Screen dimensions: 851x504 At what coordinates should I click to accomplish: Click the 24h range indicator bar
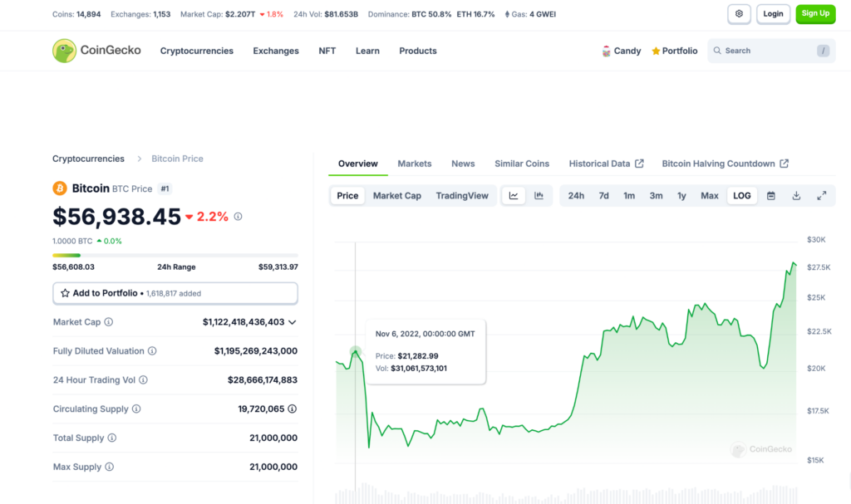175,255
